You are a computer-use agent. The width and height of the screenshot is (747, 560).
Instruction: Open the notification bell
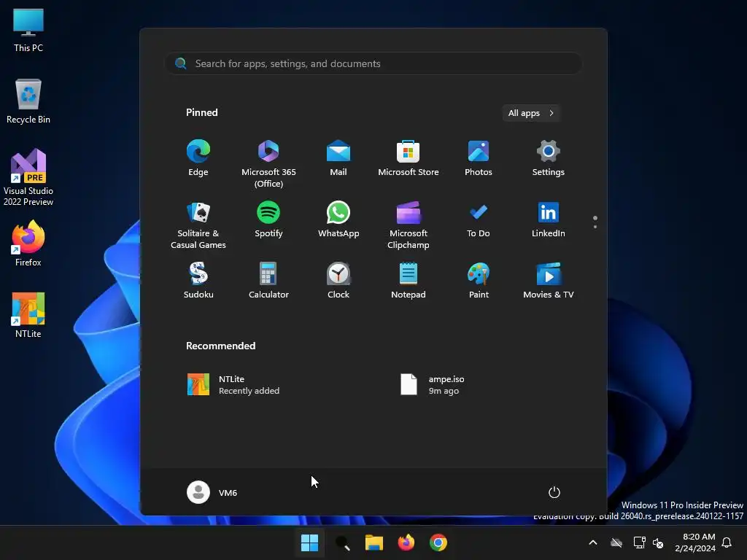[x=727, y=542]
